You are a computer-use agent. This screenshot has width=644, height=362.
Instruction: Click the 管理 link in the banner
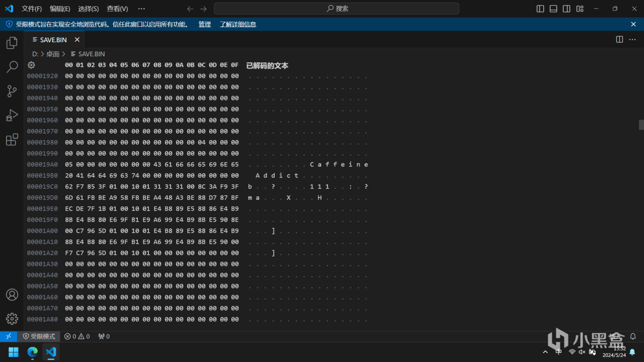coord(205,24)
